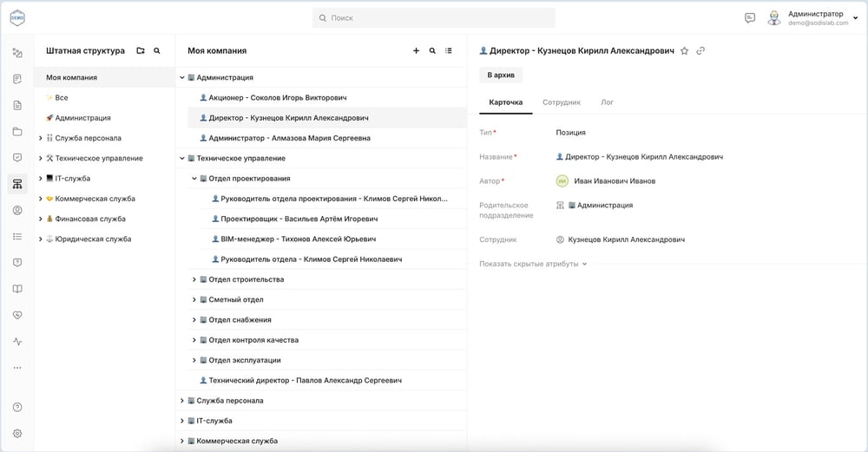Expand Отдел эксплуатации group

pos(194,360)
